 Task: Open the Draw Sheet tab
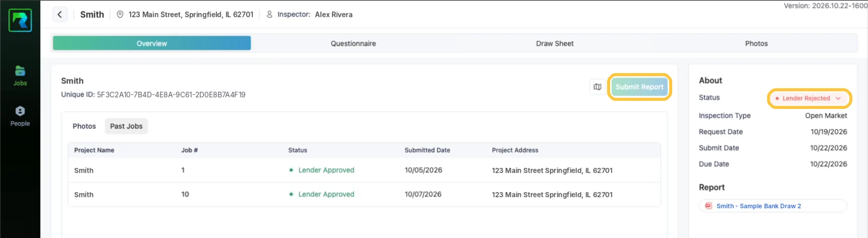(x=555, y=43)
